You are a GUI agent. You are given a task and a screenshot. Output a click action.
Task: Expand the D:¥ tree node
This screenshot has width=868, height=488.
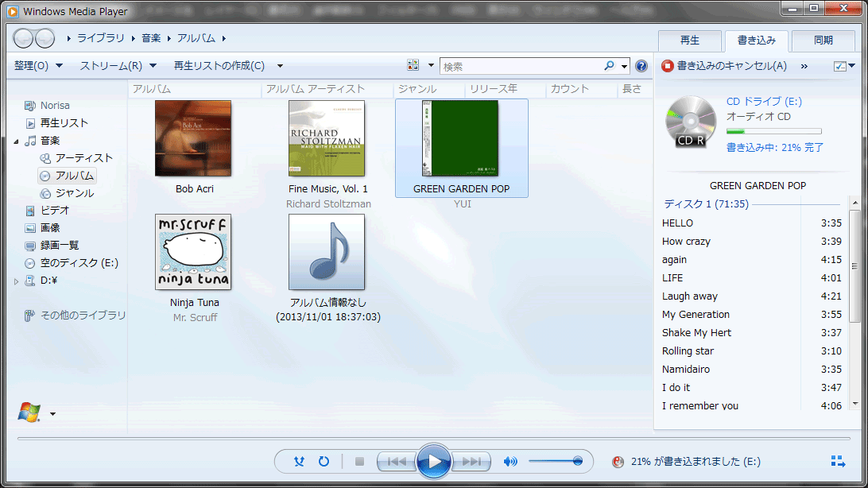point(16,281)
